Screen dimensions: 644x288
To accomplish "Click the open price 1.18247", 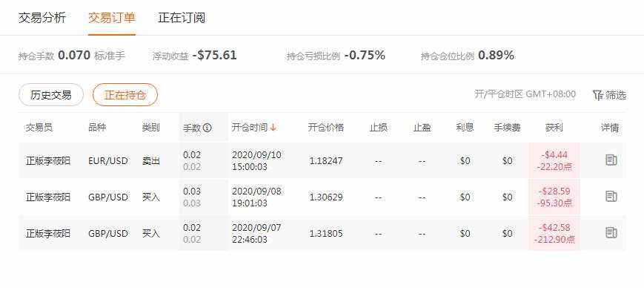I will (x=326, y=160).
